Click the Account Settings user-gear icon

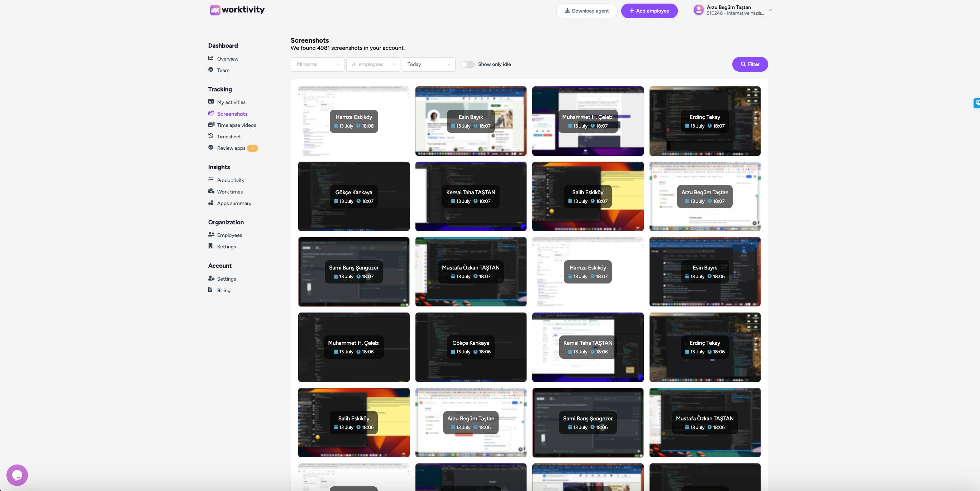pyautogui.click(x=211, y=278)
